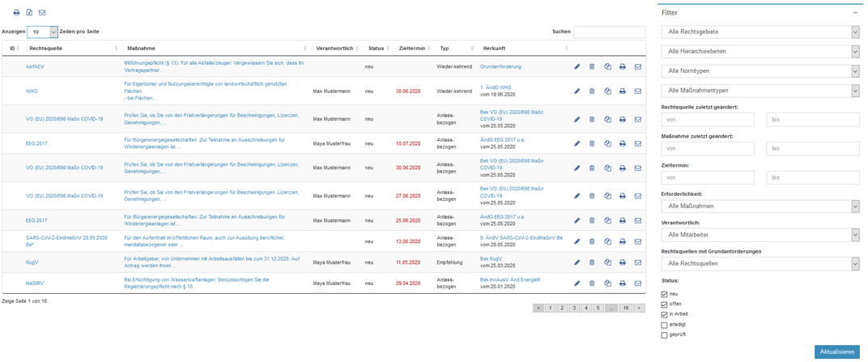Sort table by Zieltermin column

coord(412,48)
